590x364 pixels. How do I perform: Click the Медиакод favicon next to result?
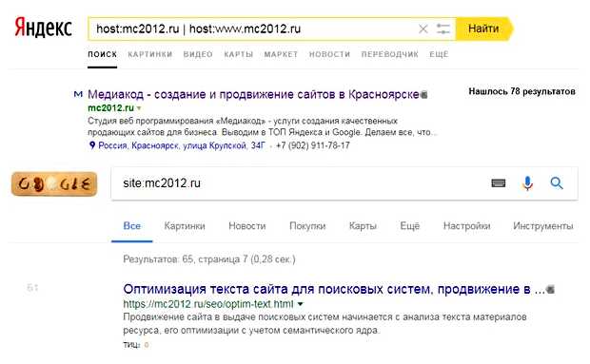tap(78, 94)
